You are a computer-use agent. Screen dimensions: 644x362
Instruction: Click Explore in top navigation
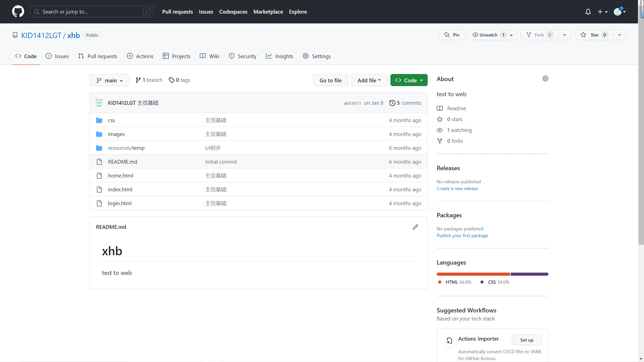pyautogui.click(x=298, y=12)
